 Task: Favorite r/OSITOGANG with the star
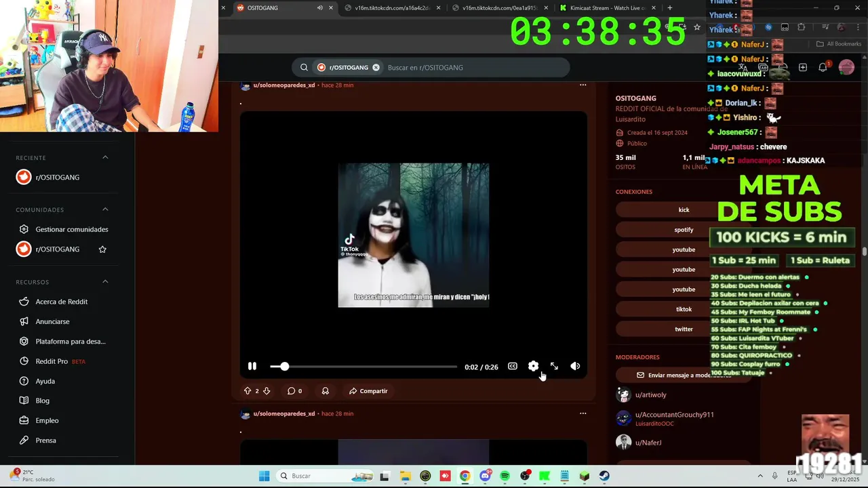point(102,249)
